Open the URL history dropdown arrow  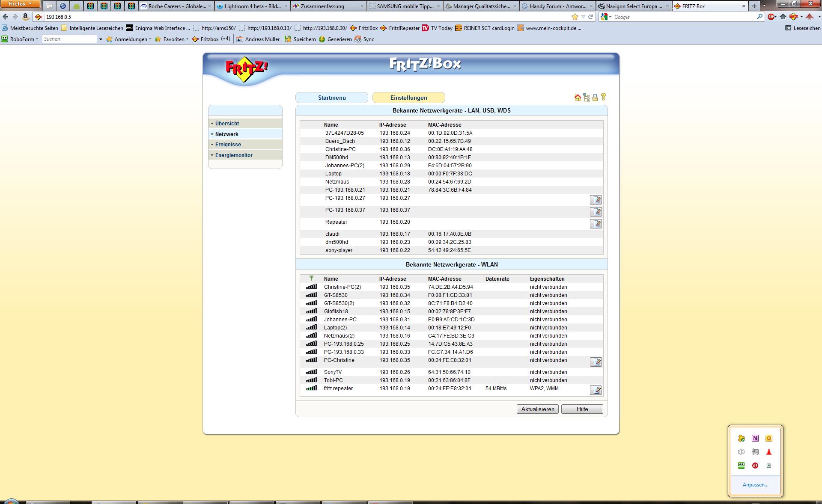583,17
